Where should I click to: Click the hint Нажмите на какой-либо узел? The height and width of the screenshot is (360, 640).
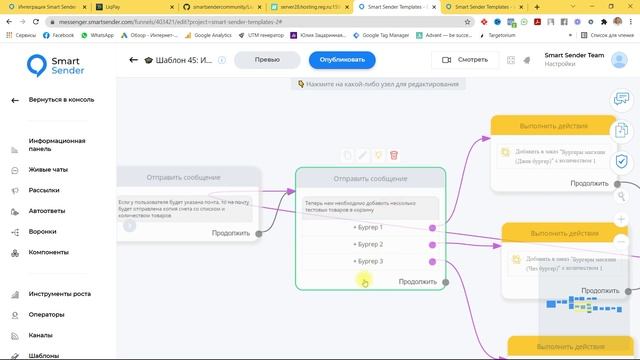[x=378, y=84]
